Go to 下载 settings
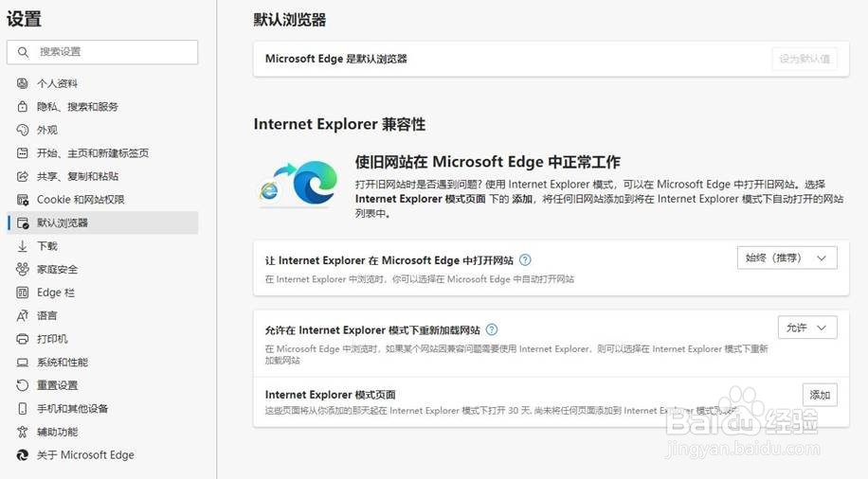Screen dimensions: 868x479 point(102,246)
